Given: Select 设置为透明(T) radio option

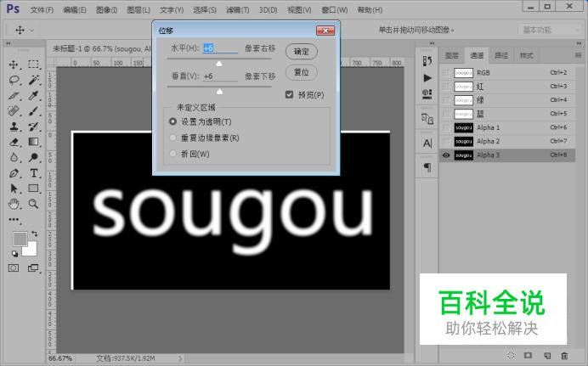Looking at the screenshot, I should click(172, 121).
